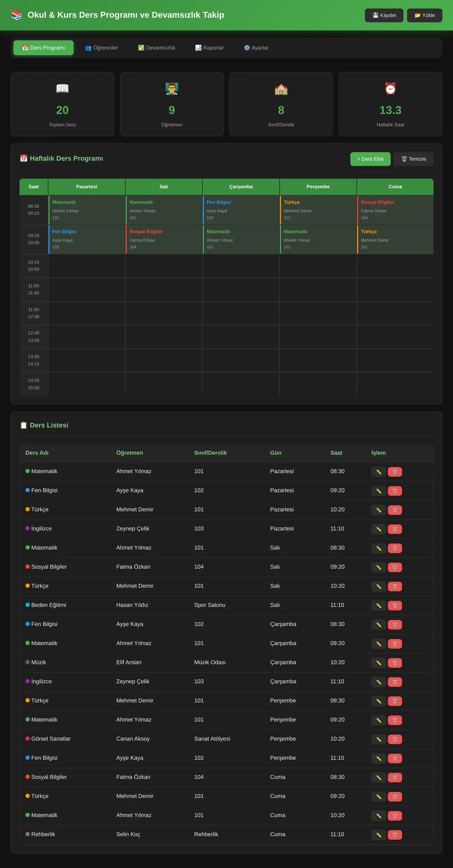This screenshot has width=453, height=868.
Task: Add a lesson with + Ders Ekle
Action: pyautogui.click(x=370, y=159)
